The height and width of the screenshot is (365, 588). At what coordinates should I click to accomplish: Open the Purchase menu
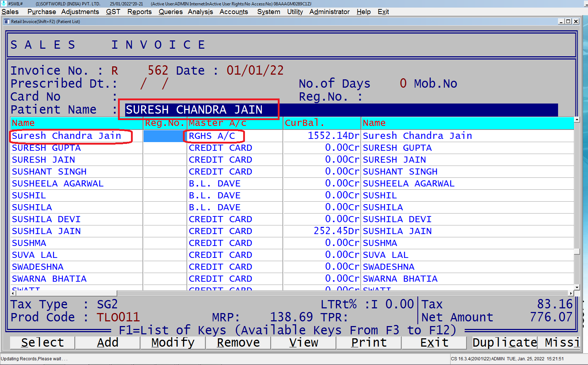coord(41,12)
